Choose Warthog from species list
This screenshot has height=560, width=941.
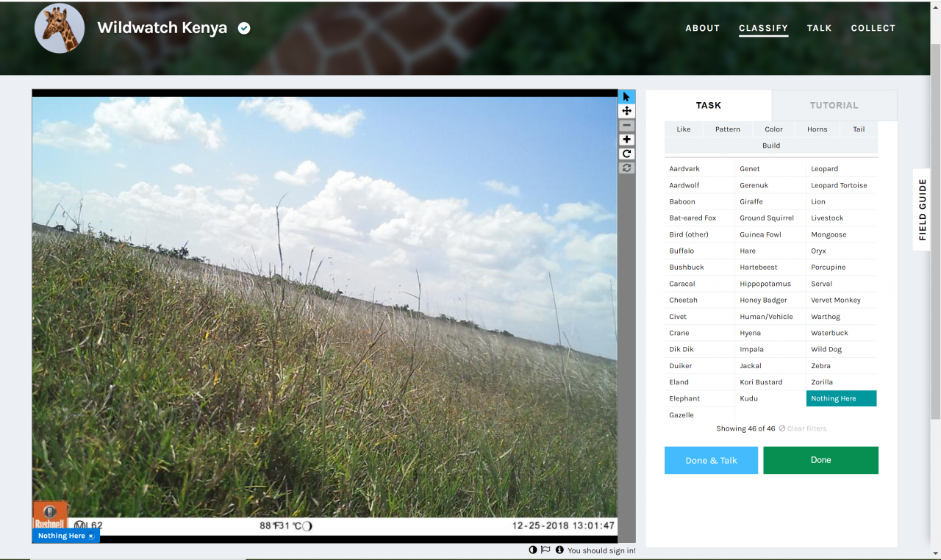[x=842, y=317]
